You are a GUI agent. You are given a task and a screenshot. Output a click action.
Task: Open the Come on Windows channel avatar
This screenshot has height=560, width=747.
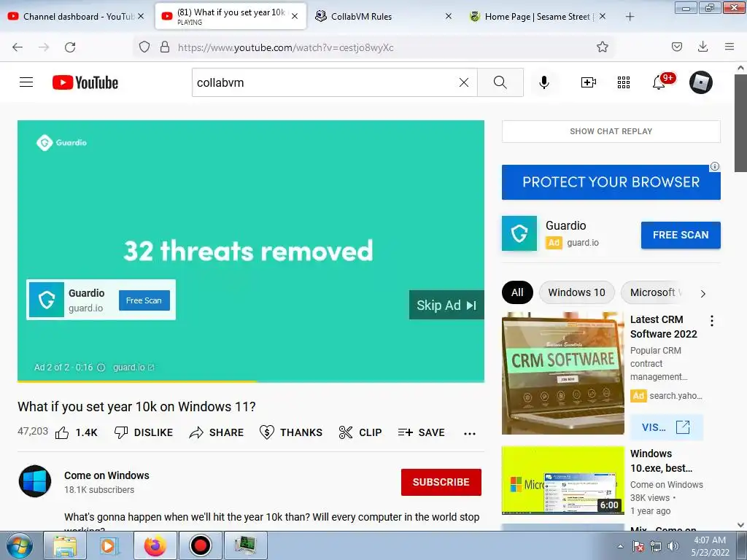(35, 481)
